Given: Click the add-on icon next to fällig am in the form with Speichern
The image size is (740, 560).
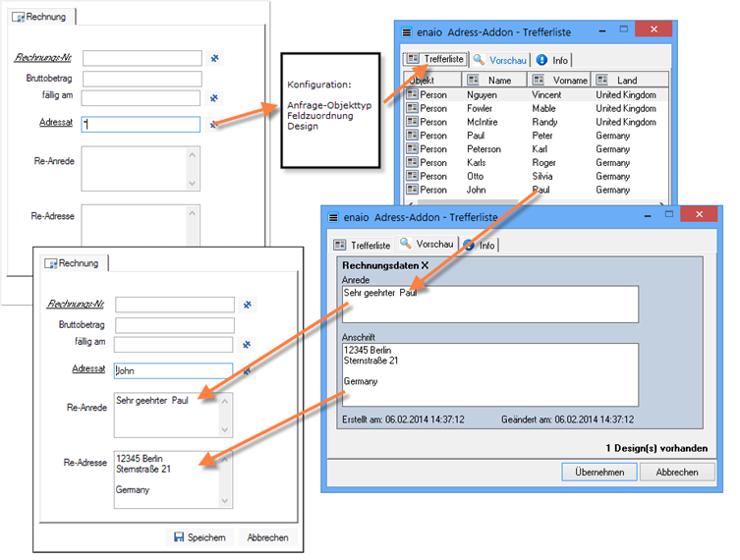Looking at the screenshot, I should pos(248,345).
